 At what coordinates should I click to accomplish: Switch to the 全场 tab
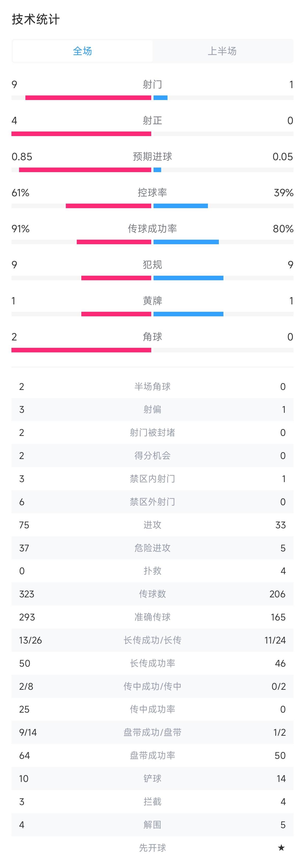(x=82, y=51)
